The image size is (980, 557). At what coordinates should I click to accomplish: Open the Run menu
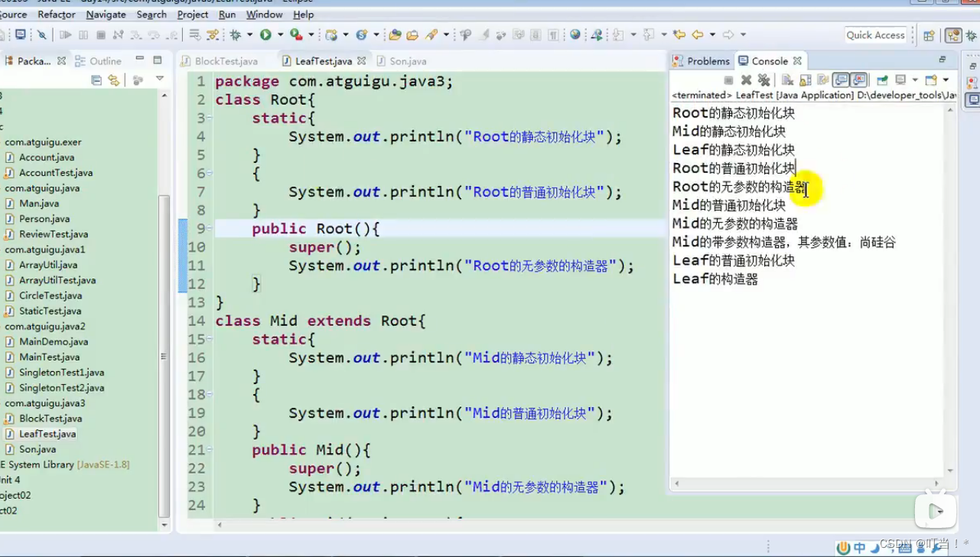pos(227,15)
